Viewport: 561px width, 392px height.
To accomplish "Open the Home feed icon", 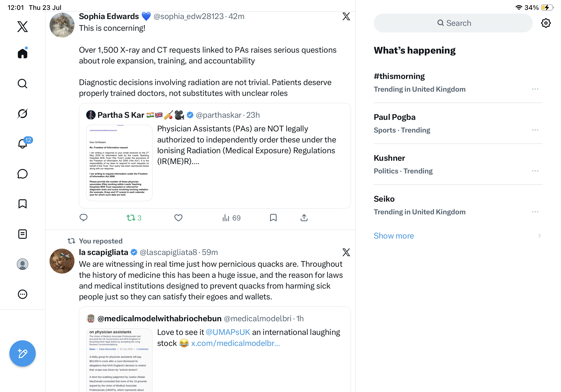I will (x=23, y=53).
